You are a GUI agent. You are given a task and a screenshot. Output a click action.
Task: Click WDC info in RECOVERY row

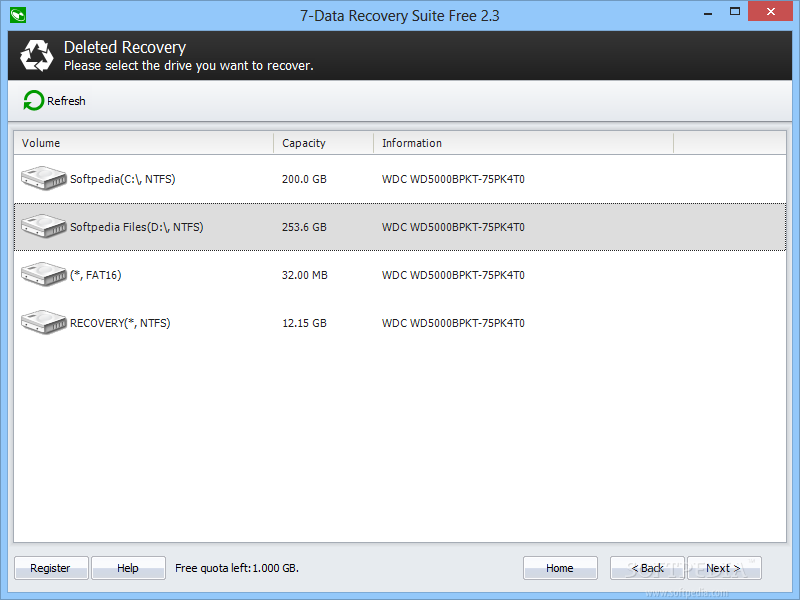(x=453, y=323)
